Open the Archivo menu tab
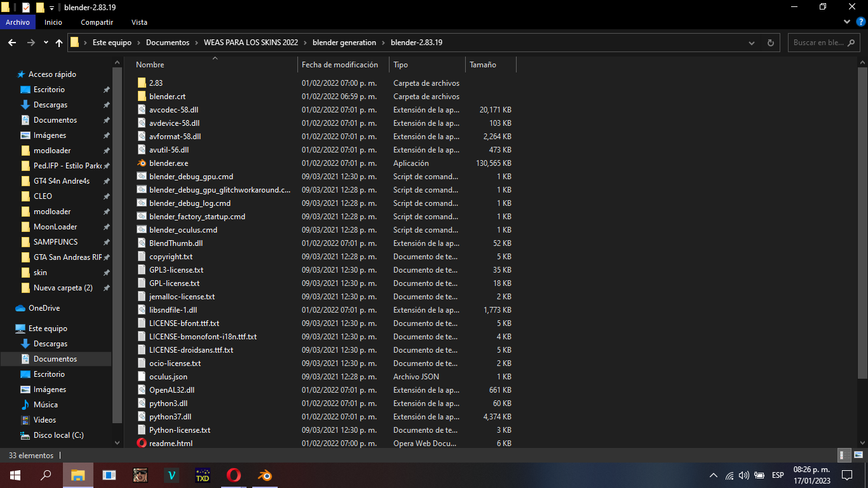 coord(18,22)
